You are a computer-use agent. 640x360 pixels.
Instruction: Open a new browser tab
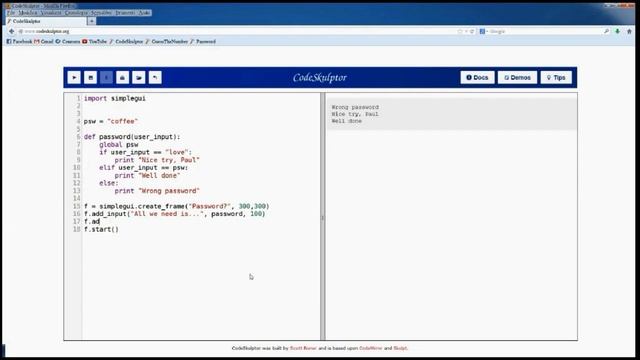click(x=91, y=21)
